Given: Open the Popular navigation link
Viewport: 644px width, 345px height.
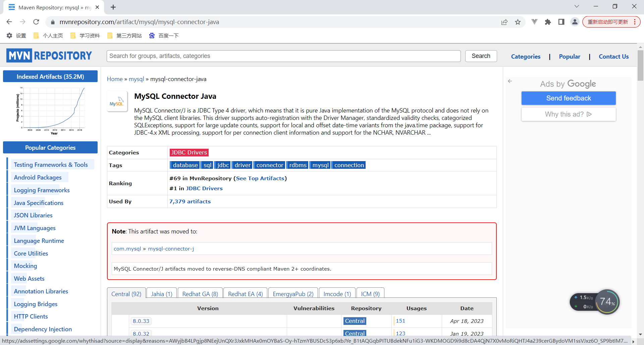Looking at the screenshot, I should (570, 57).
